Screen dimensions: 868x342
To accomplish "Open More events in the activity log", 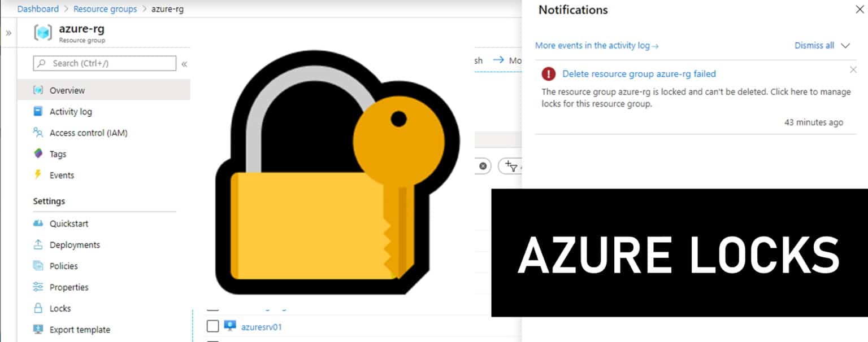I will coord(593,45).
